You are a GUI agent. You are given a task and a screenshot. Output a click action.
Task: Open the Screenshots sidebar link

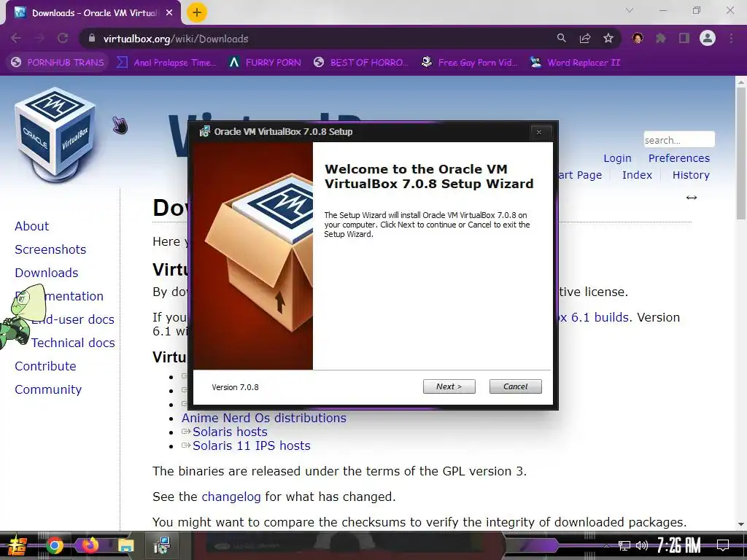pos(50,249)
